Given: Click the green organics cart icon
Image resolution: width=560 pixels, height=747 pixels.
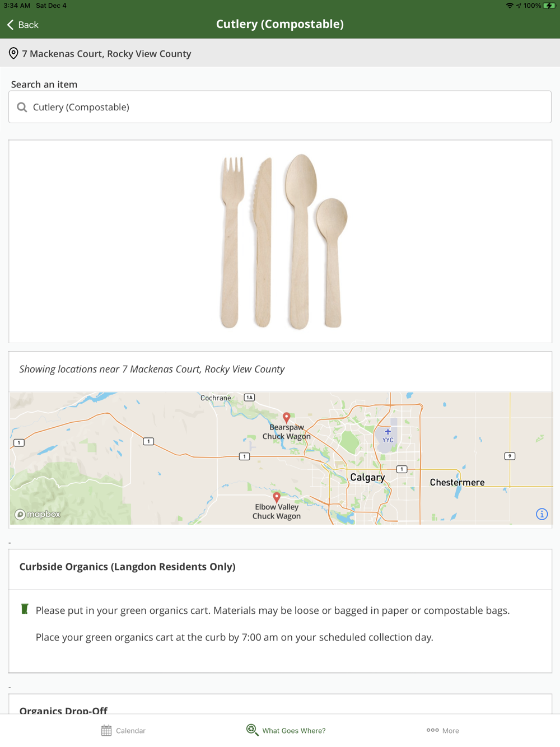Looking at the screenshot, I should coord(25,609).
